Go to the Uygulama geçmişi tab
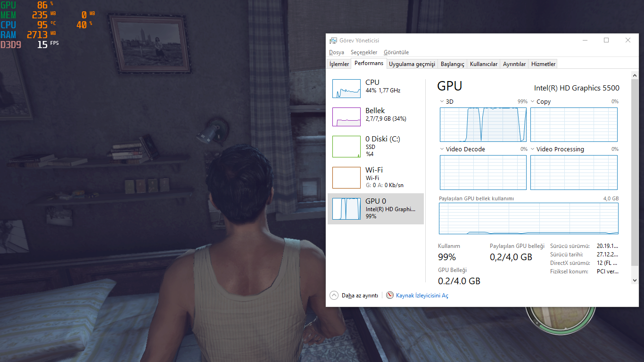 tap(412, 64)
